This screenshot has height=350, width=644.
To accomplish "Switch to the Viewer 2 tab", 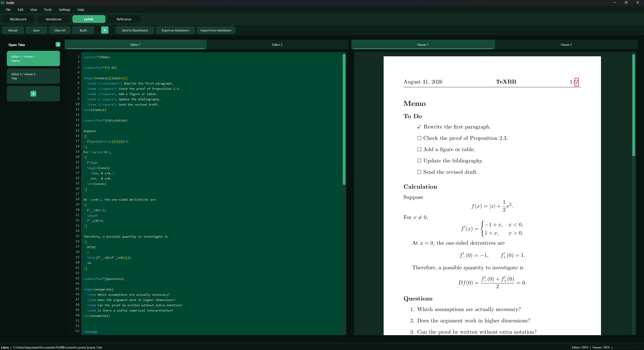I will tap(566, 45).
